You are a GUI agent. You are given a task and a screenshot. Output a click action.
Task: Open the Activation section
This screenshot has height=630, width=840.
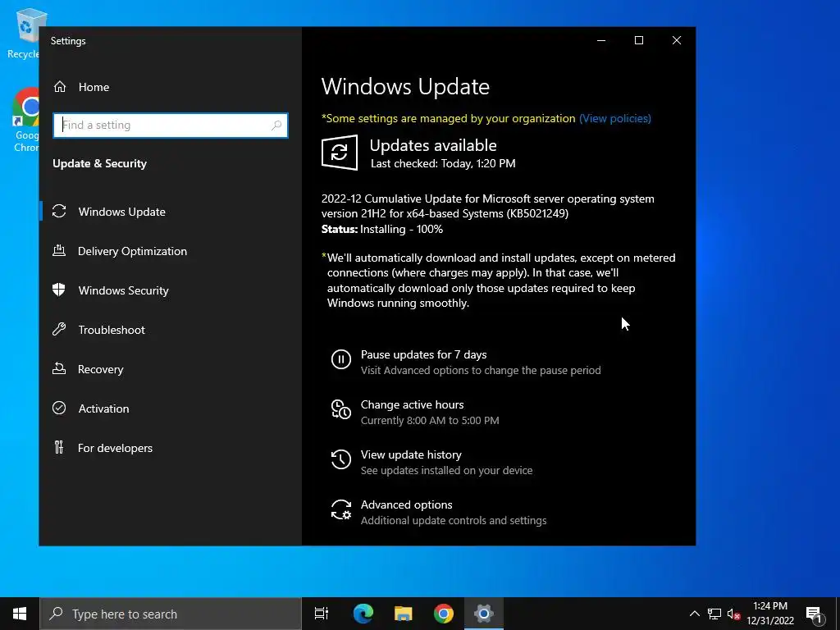(103, 409)
